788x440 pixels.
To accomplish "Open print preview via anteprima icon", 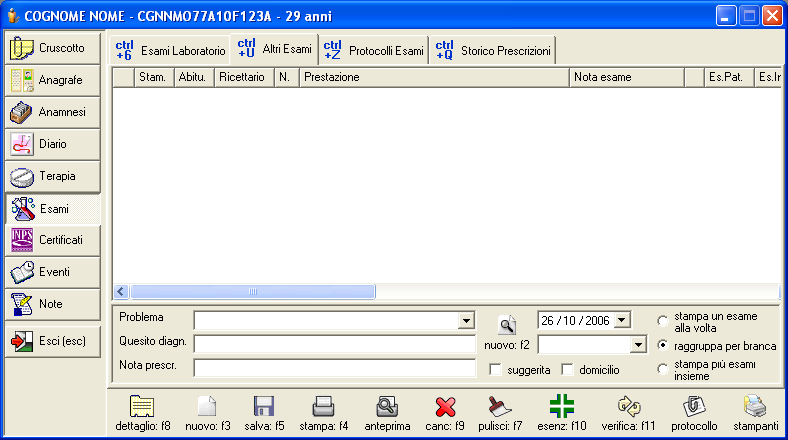I will coord(387,407).
